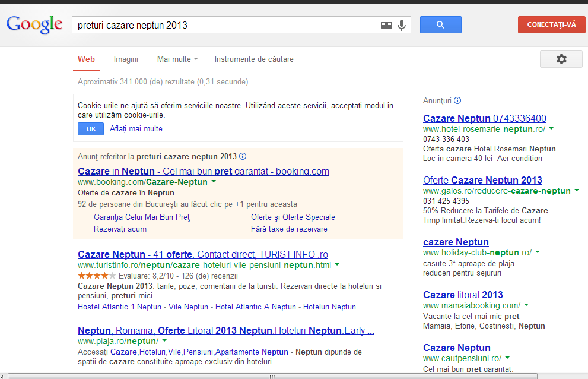The width and height of the screenshot is (588, 379).
Task: Expand arrow next to plaja.ro URL
Action: 164,341
